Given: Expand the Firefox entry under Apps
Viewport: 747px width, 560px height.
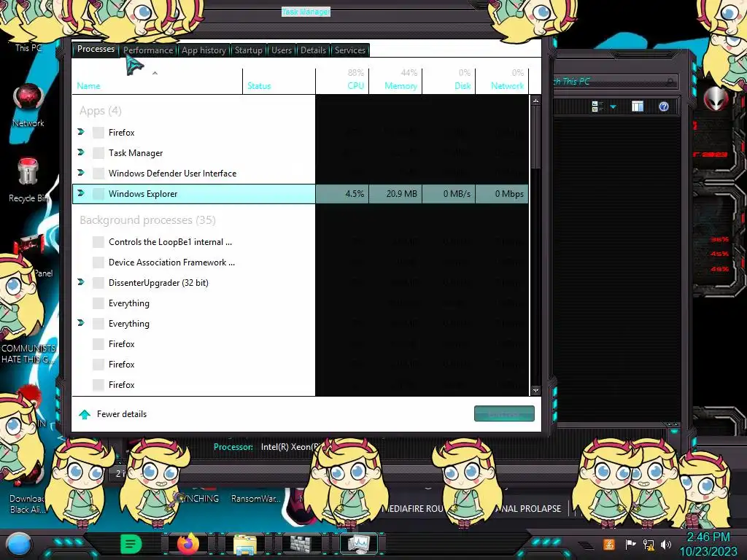Looking at the screenshot, I should pos(81,132).
